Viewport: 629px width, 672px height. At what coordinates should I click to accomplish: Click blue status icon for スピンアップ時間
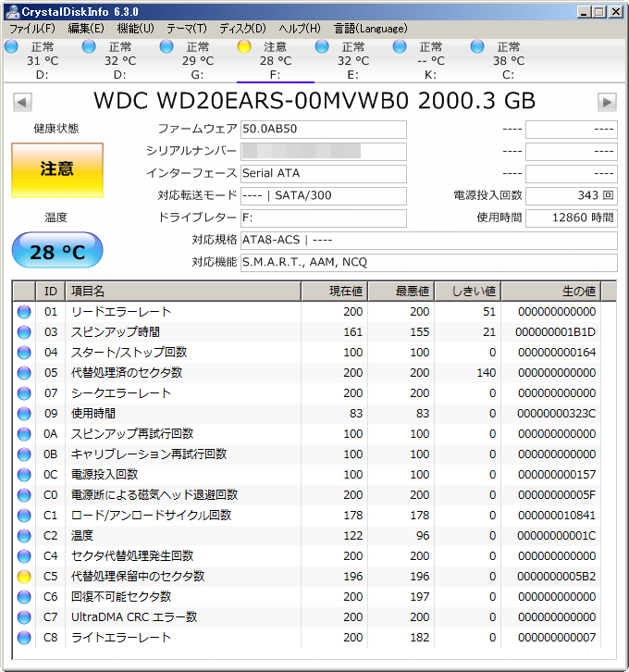click(x=24, y=332)
